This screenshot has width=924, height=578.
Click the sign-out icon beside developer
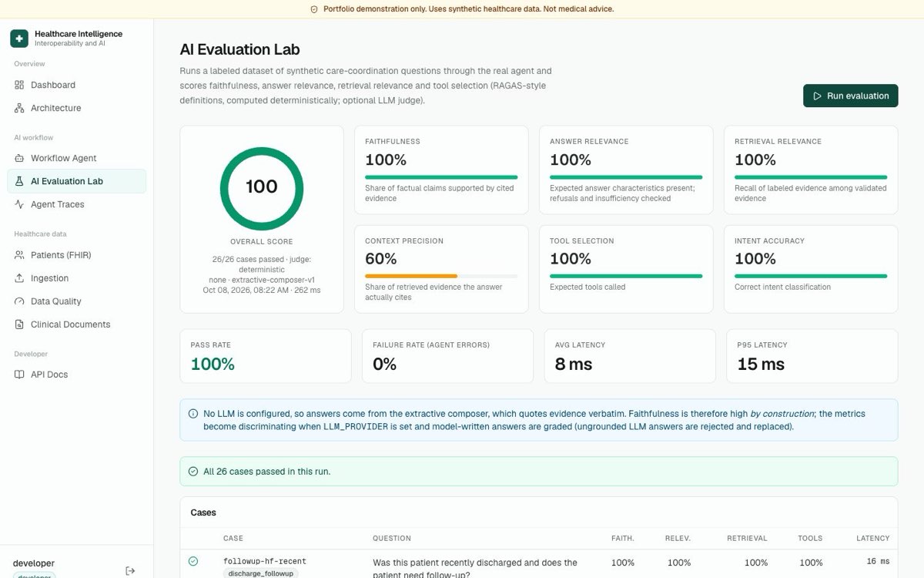pyautogui.click(x=130, y=570)
